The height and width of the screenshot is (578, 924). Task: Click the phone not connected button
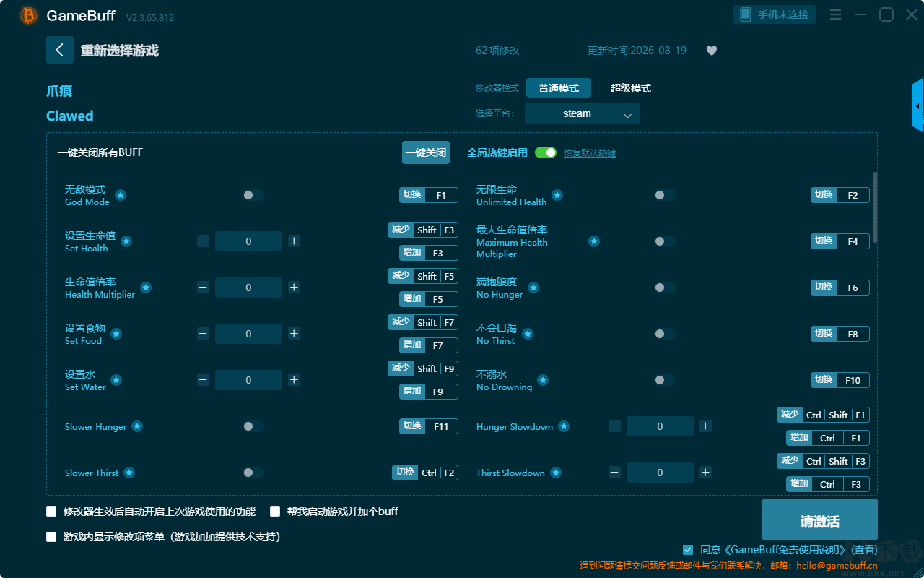pos(775,14)
